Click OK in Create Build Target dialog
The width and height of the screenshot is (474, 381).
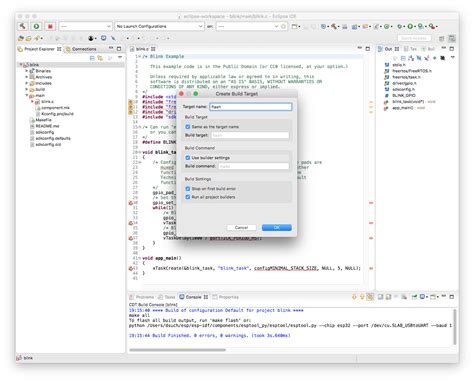[277, 227]
